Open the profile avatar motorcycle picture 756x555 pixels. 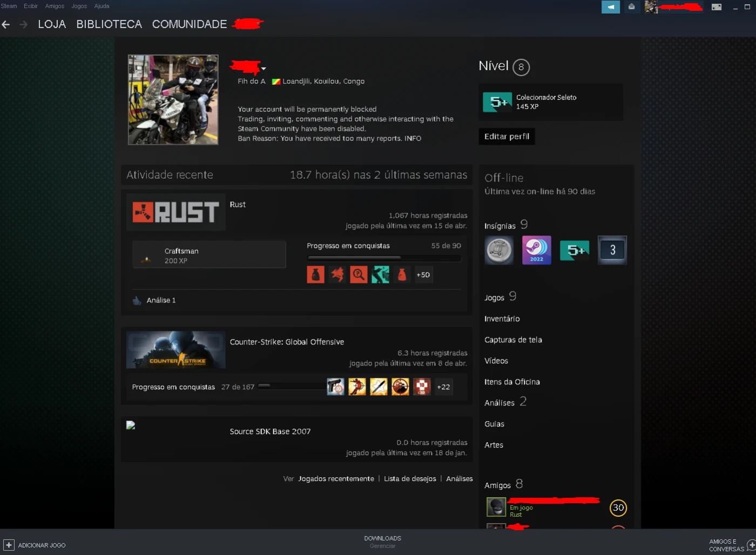[x=173, y=100]
